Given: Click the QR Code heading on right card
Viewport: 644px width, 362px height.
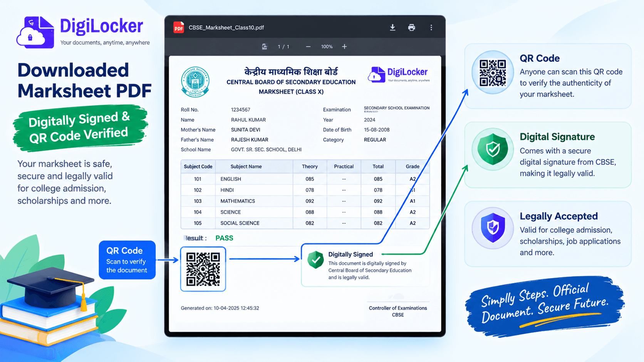Looking at the screenshot, I should 539,58.
